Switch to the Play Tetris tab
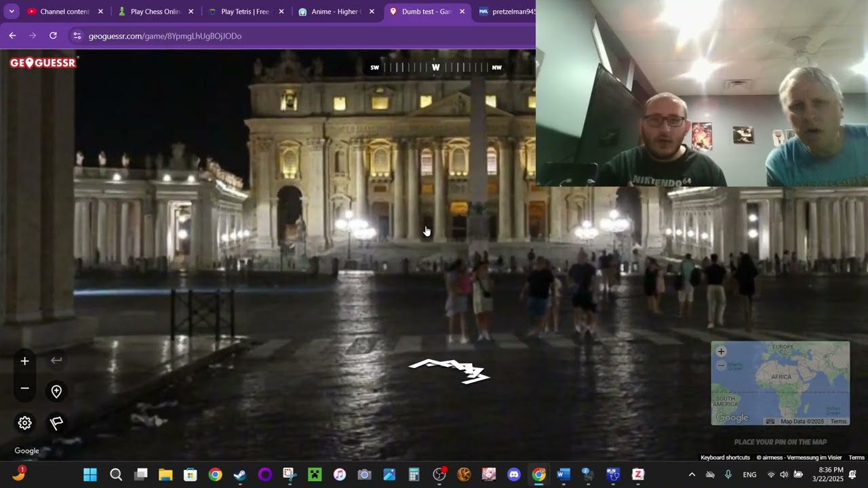The width and height of the screenshot is (868, 488). pyautogui.click(x=246, y=12)
